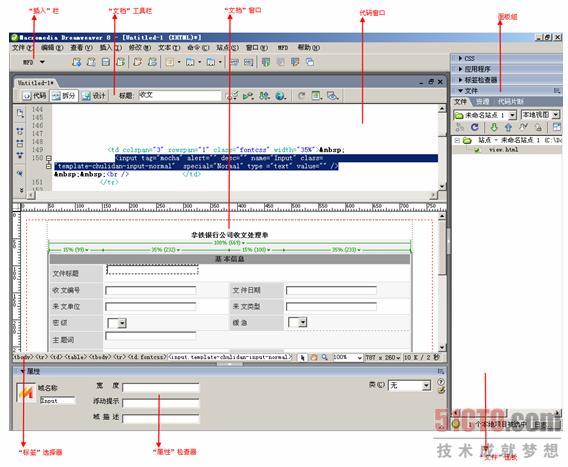This screenshot has width=568, height=467.
Task: Open the 编辑 (Edit) menu
Action: click(52, 48)
